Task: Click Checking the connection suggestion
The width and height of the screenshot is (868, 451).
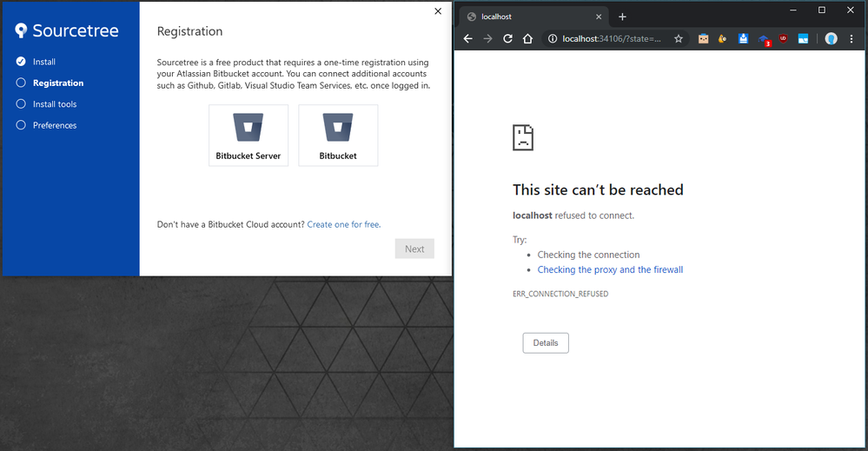Action: [x=588, y=255]
